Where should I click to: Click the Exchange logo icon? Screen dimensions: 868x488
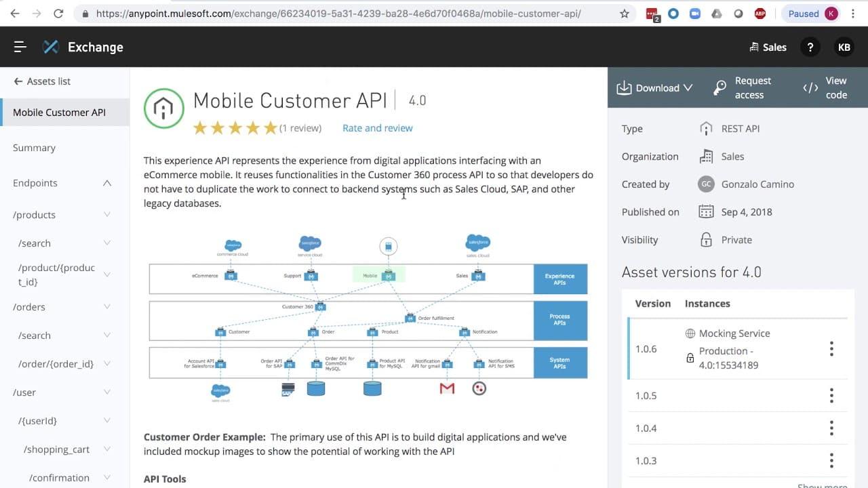[x=51, y=47]
